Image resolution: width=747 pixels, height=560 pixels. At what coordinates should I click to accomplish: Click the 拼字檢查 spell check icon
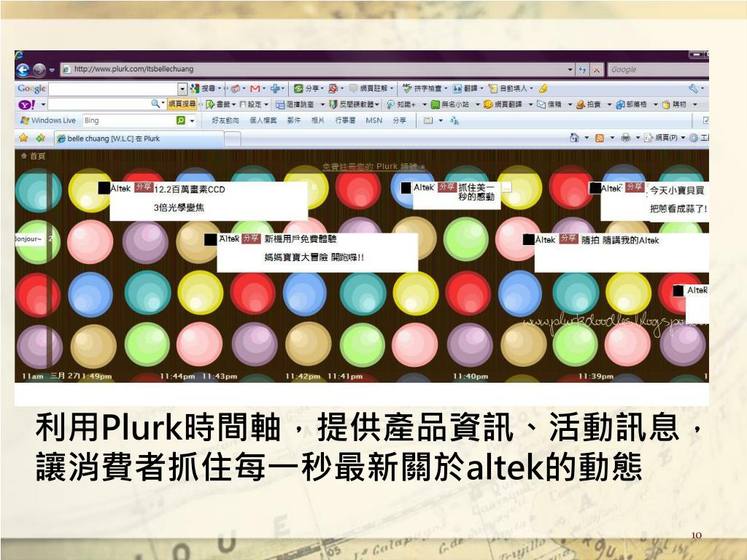tap(407, 88)
